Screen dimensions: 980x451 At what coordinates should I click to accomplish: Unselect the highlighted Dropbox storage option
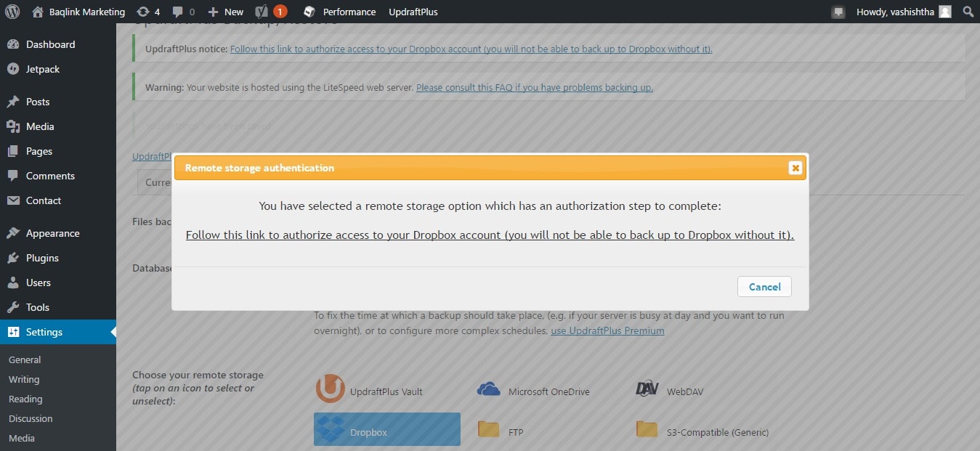[387, 429]
